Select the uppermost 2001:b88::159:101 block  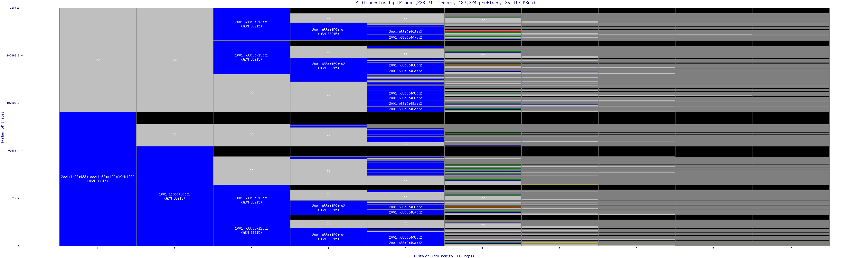point(328,31)
